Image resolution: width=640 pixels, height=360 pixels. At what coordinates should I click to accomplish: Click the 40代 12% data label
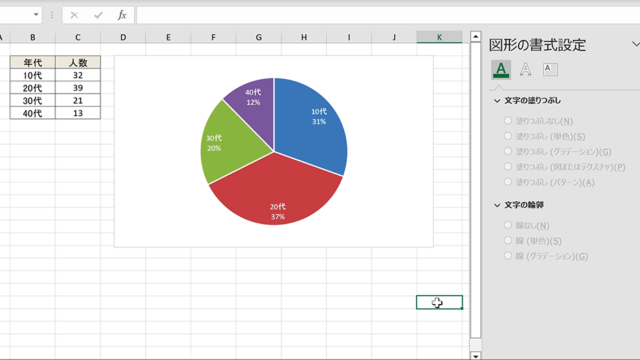[253, 97]
